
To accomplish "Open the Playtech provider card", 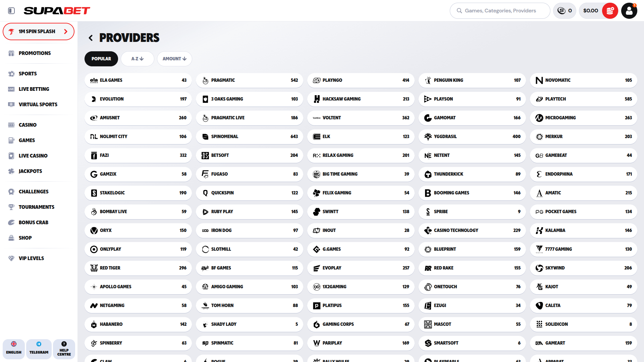I will (x=584, y=99).
